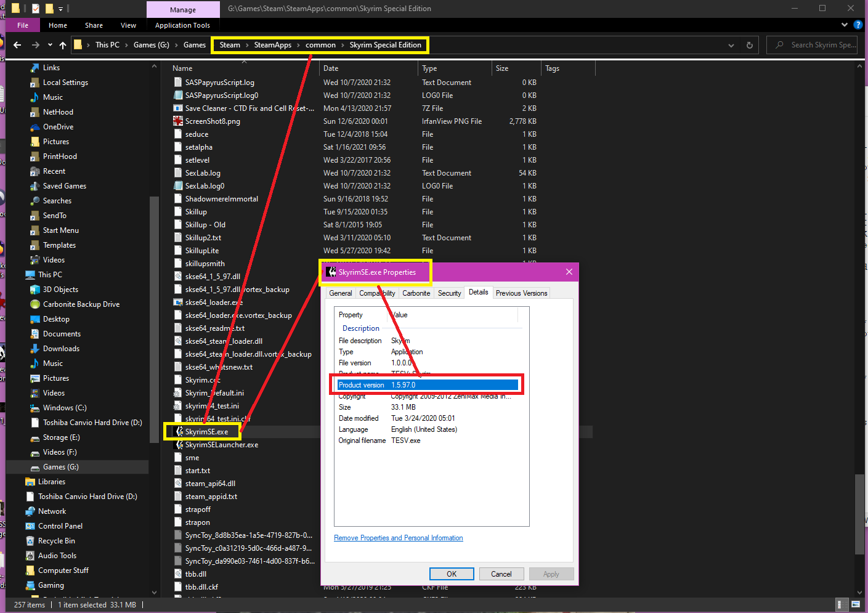The height and width of the screenshot is (613, 868).
Task: Click the New Folder quick access icon
Action: [49, 9]
